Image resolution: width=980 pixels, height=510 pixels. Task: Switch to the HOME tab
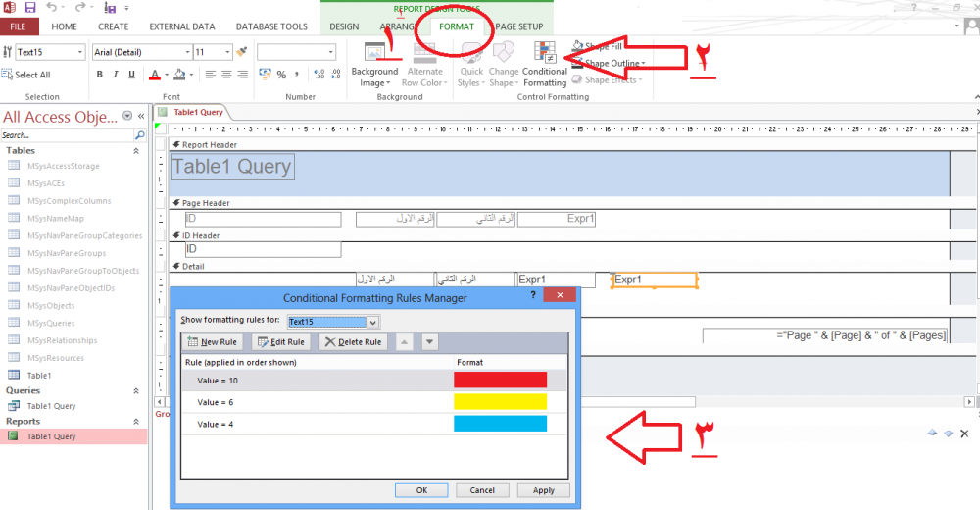click(x=65, y=26)
